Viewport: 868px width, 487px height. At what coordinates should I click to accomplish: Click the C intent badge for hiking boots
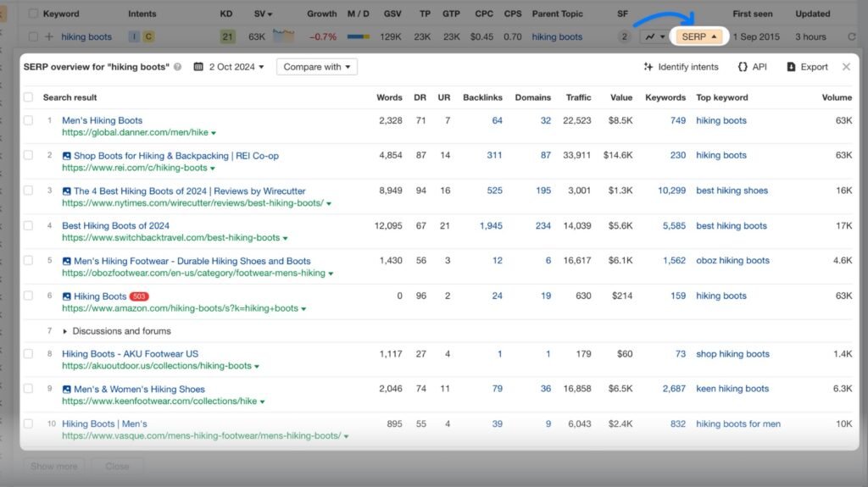point(148,36)
